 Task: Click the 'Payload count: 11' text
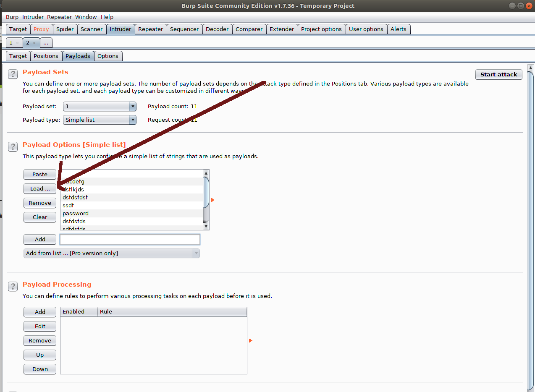[x=173, y=107]
